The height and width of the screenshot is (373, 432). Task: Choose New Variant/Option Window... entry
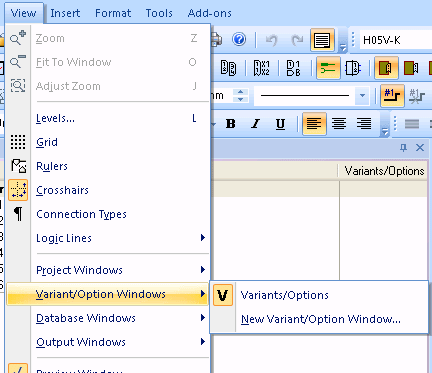coord(319,319)
